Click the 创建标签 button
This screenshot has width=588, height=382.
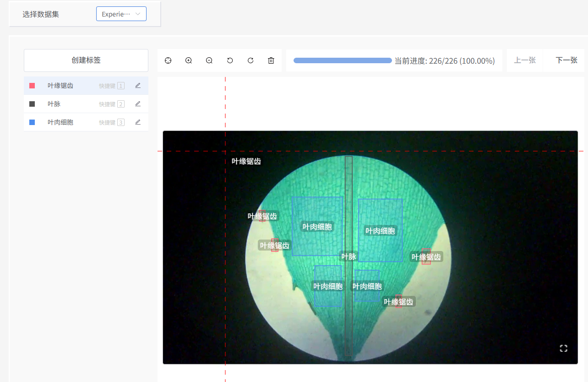tap(86, 60)
